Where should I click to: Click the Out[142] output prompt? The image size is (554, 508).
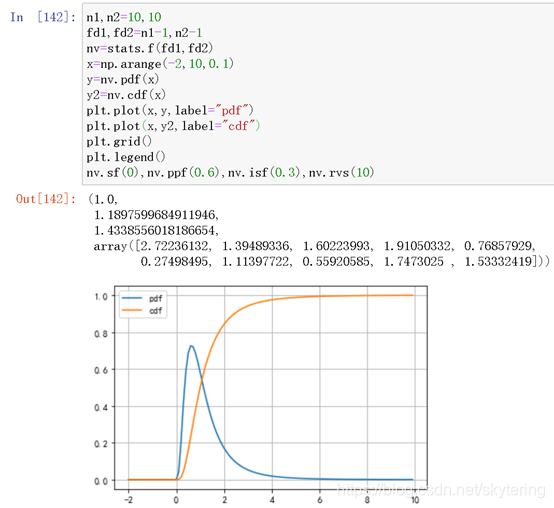pos(46,199)
